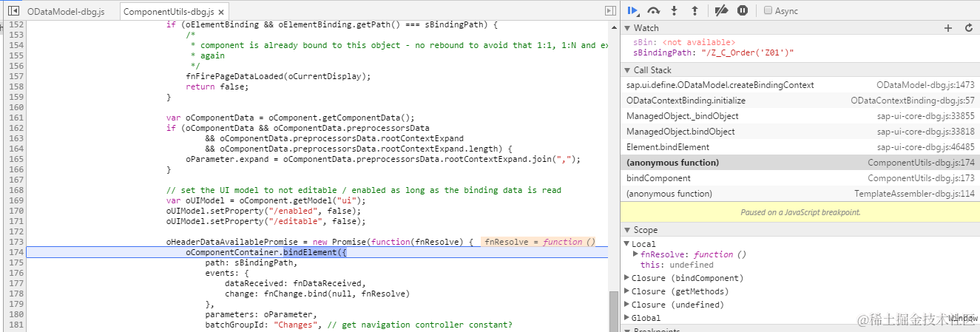The height and width of the screenshot is (332, 980).
Task: Open the sap-ui-core-dbg.js:46485 link
Action: 926,147
